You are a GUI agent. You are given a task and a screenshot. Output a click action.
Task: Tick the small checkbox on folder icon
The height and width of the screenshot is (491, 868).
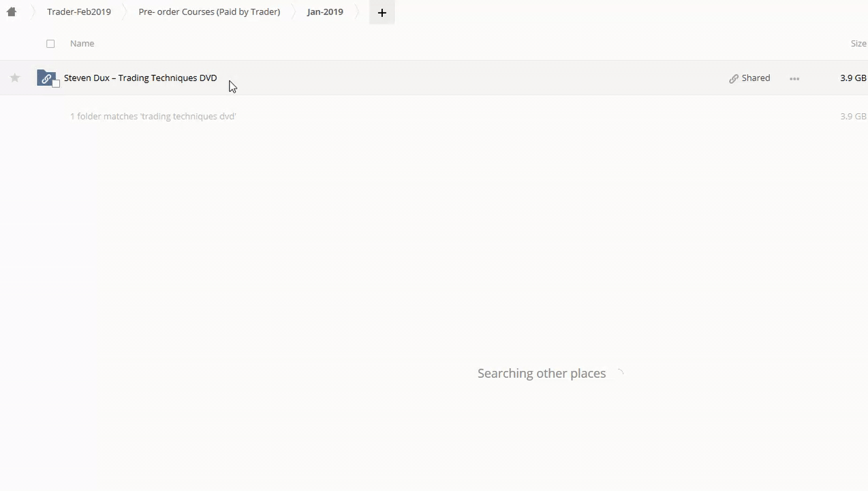pyautogui.click(x=56, y=84)
